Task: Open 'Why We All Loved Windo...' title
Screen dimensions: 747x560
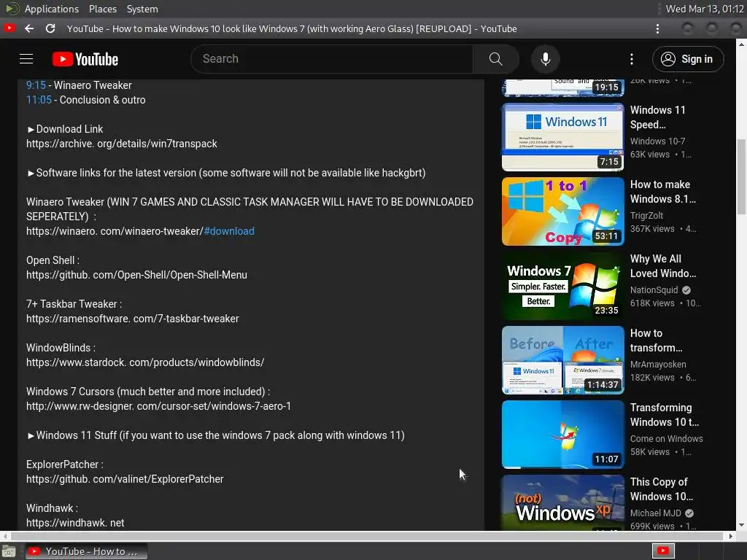Action: pyautogui.click(x=662, y=265)
